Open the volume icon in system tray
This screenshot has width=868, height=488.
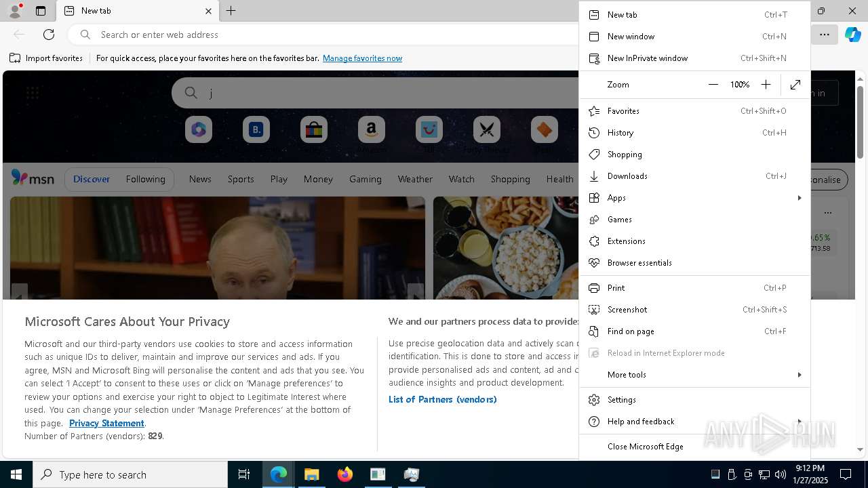(780, 474)
